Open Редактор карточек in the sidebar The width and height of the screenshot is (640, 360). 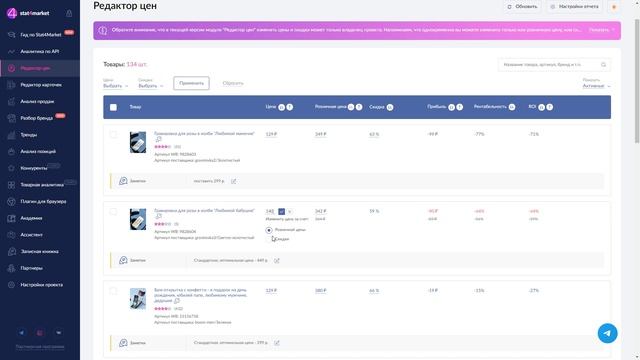coord(41,85)
